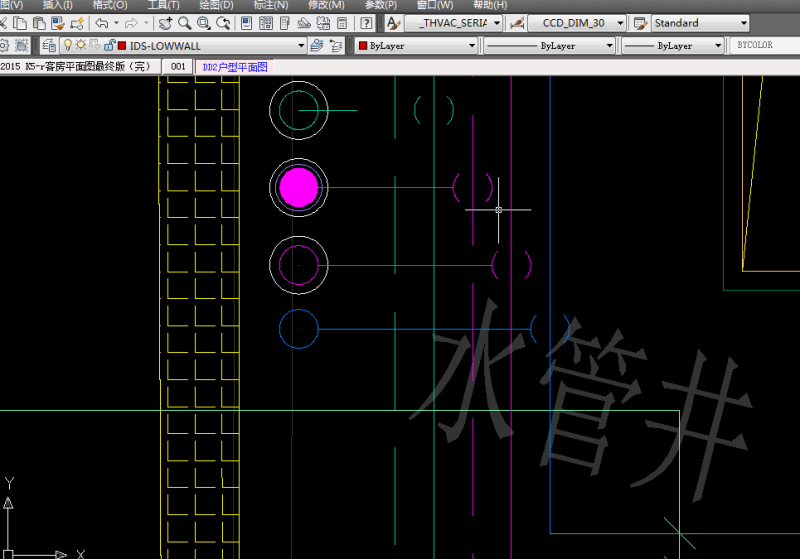The height and width of the screenshot is (559, 800).
Task: Expand the IDS-LOWWALL layer dropdown
Action: [301, 45]
